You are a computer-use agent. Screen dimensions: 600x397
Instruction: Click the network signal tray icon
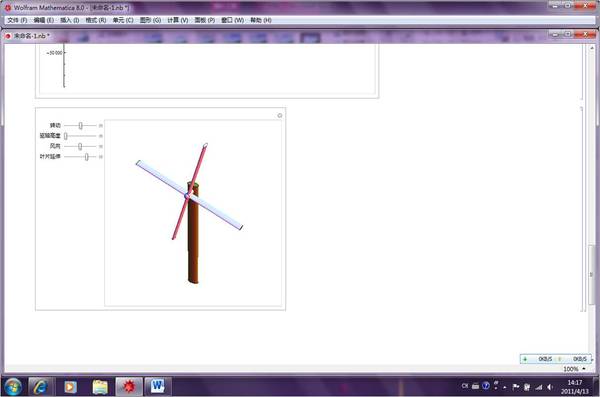tap(539, 387)
